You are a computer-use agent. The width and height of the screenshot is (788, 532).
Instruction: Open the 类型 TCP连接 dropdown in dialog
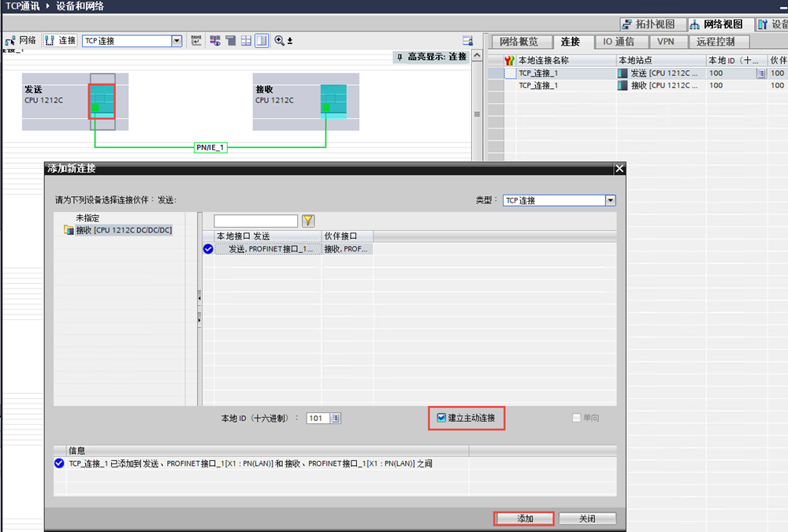(x=610, y=200)
